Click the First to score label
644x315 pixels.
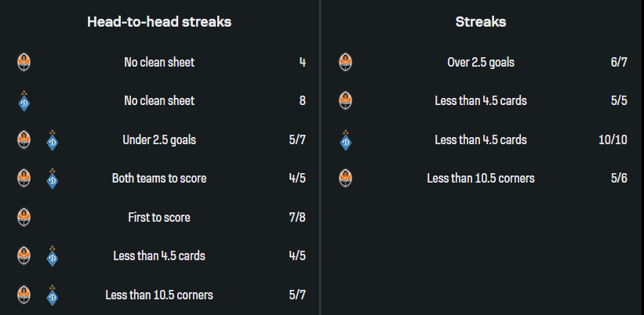[159, 217]
